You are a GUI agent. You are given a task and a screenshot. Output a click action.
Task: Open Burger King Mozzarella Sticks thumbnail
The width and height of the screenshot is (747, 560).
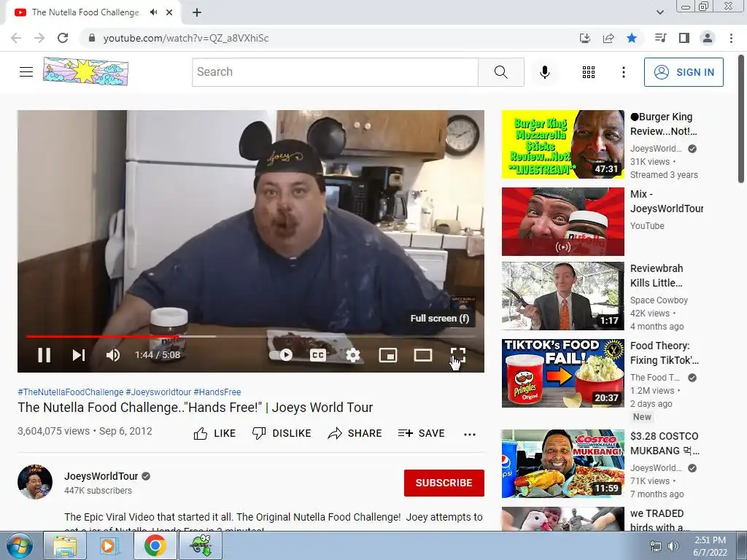coord(562,144)
